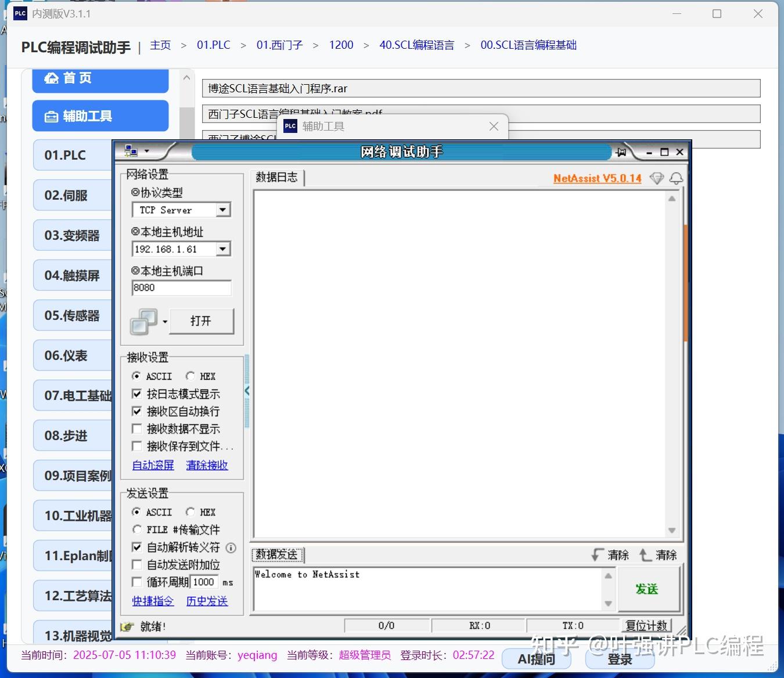The height and width of the screenshot is (678, 784).
Task: Click the network connection icon in NetAssist title bar
Action: click(130, 150)
